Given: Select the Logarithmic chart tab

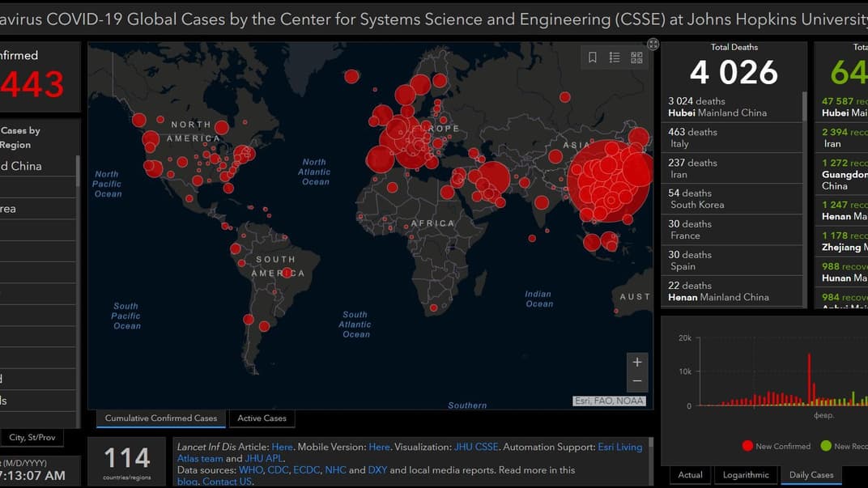Looking at the screenshot, I should click(745, 475).
